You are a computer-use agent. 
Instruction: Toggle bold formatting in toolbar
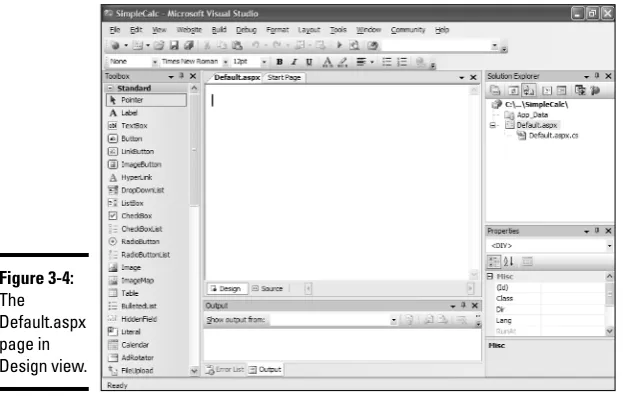point(280,62)
